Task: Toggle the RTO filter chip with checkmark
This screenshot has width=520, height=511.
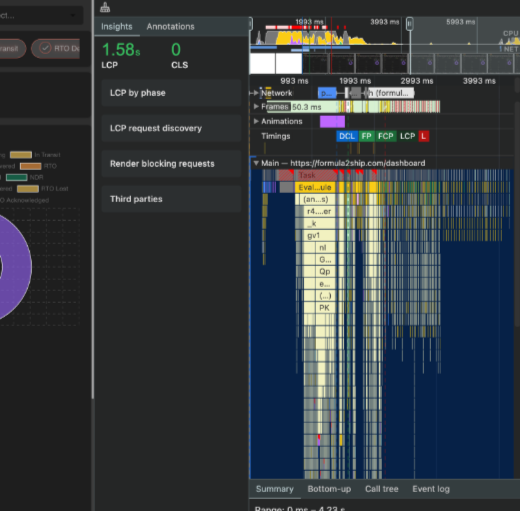Action: [56, 49]
